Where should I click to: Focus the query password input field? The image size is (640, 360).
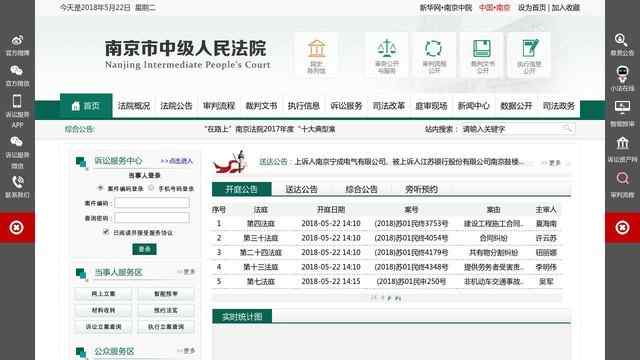[x=152, y=218]
